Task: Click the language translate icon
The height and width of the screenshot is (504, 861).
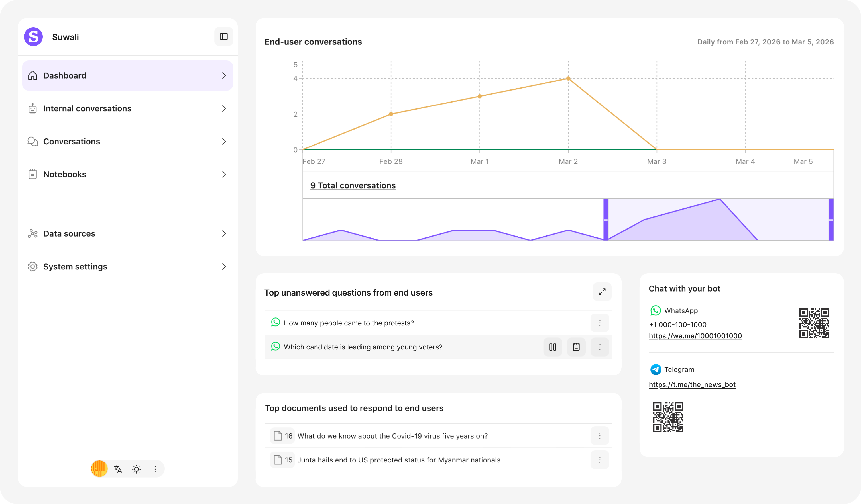Action: pos(118,469)
